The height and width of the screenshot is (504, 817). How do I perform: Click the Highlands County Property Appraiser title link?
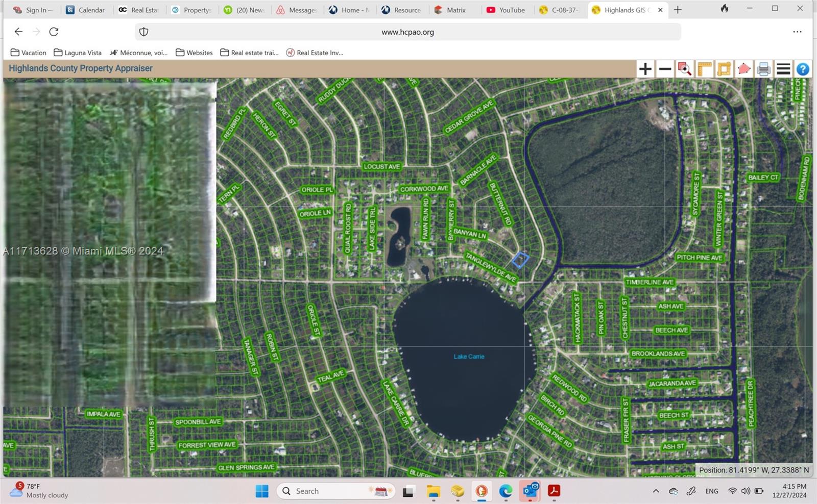coord(80,68)
